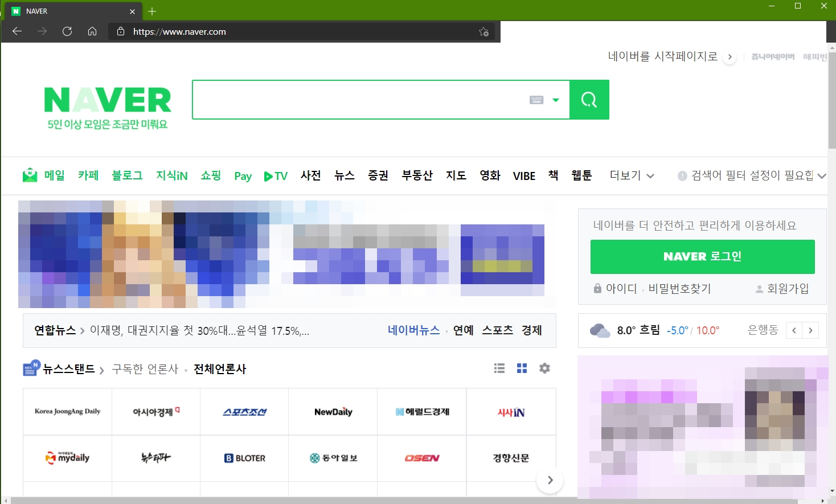Viewport: 836px width, 504px height.
Task: Open 쇼핑 in the navigation menu
Action: [211, 175]
